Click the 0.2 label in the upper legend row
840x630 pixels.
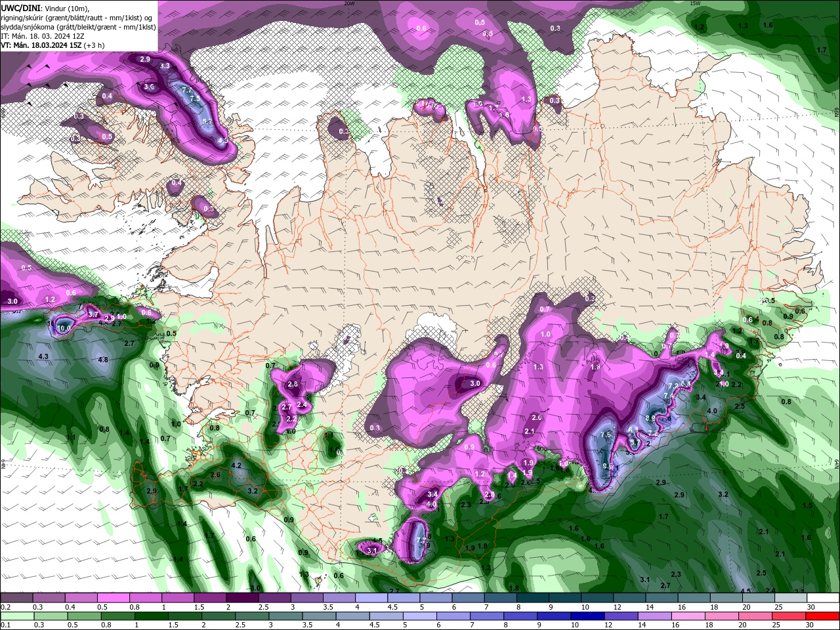click(5, 608)
